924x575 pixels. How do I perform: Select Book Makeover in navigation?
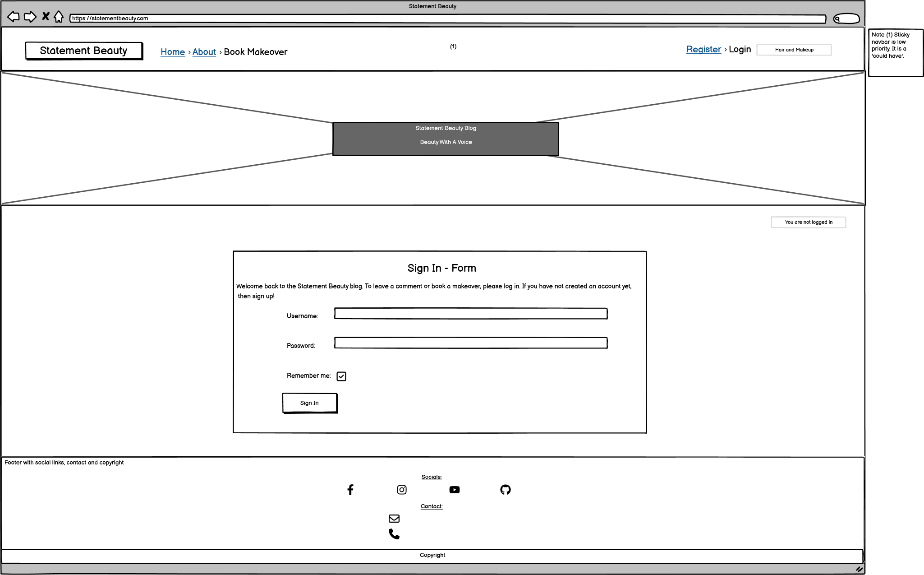(256, 52)
